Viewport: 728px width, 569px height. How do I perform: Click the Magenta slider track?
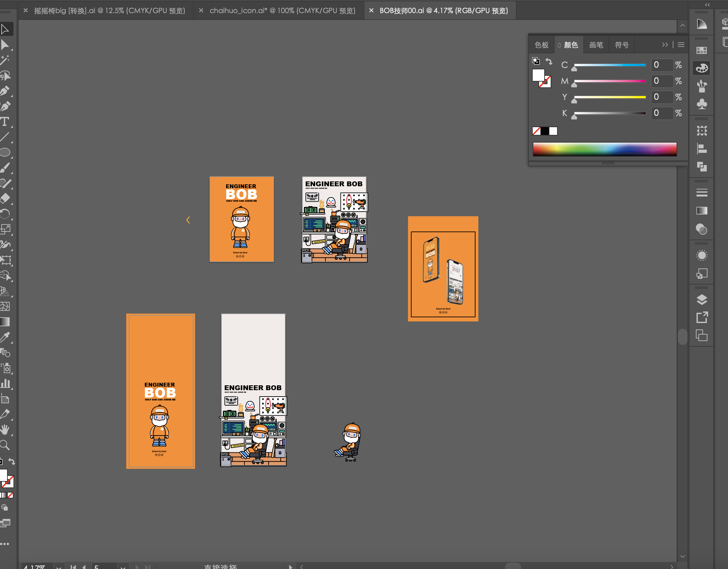610,81
